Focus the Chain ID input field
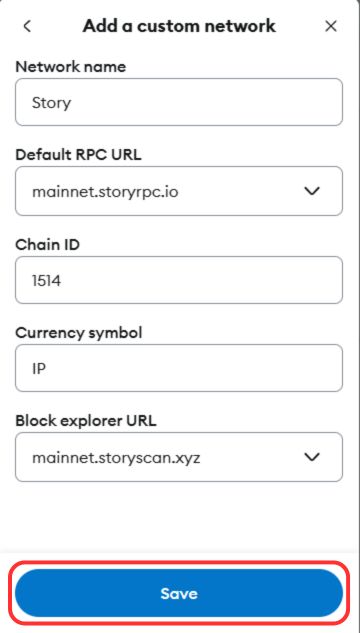Image resolution: width=360 pixels, height=633 pixels. coord(179,280)
